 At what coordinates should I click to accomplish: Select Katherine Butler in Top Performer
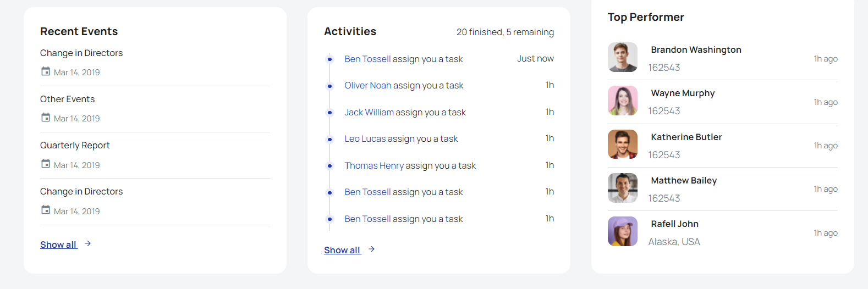click(686, 137)
